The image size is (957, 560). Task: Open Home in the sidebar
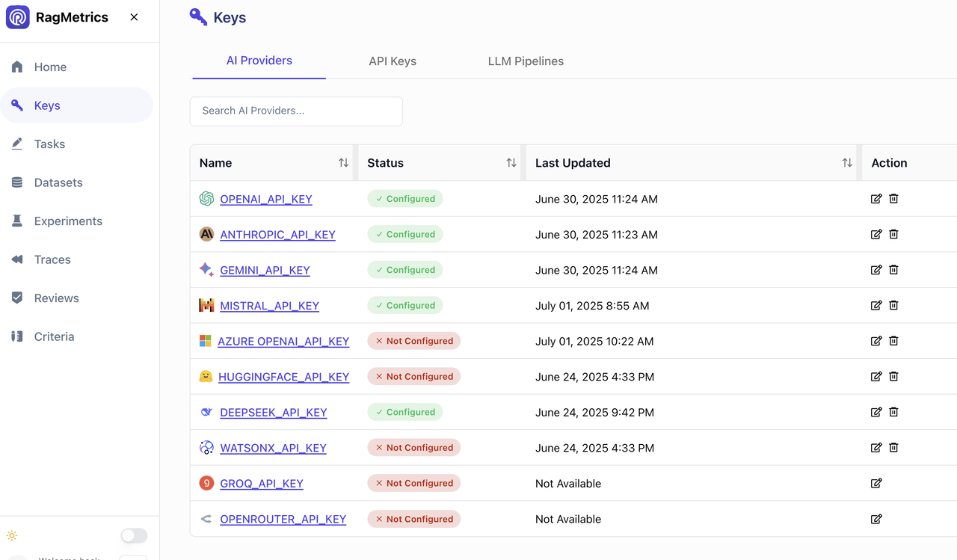77,67
